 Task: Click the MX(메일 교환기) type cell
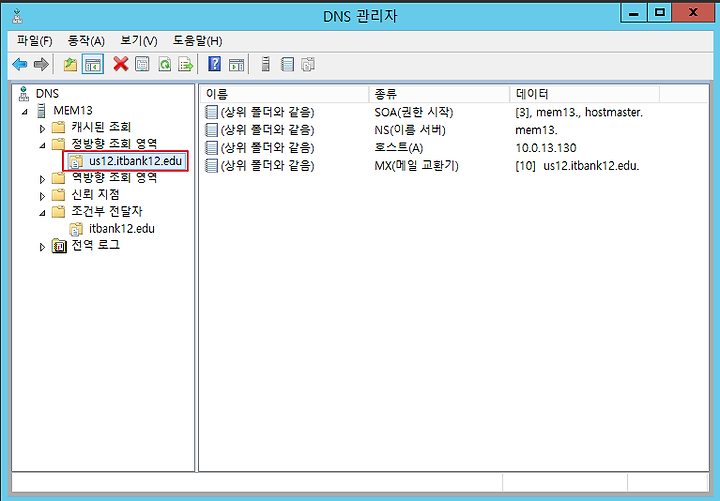[x=416, y=165]
